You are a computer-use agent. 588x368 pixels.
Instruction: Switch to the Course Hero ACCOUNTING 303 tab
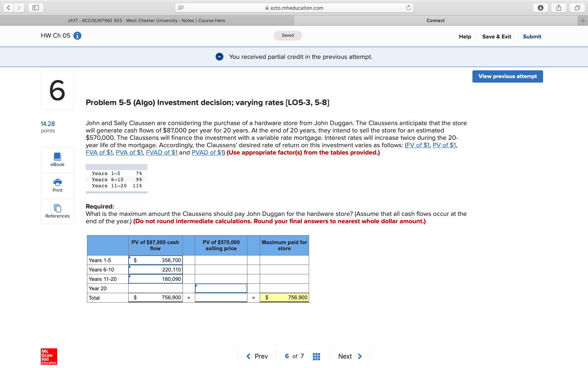pos(147,20)
